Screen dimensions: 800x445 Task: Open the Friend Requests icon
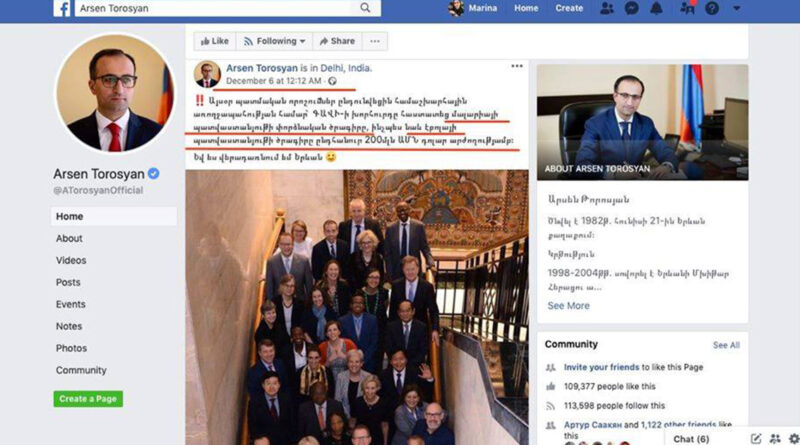(606, 8)
